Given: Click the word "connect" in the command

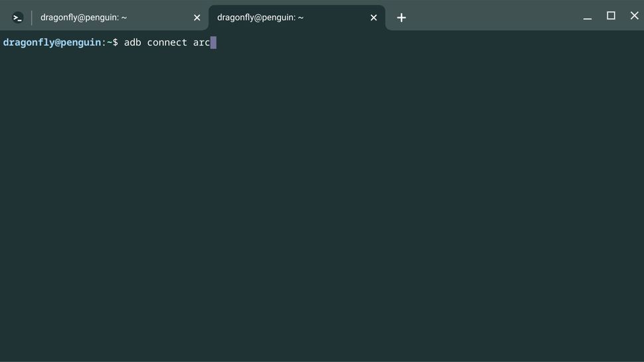Looking at the screenshot, I should tap(167, 43).
